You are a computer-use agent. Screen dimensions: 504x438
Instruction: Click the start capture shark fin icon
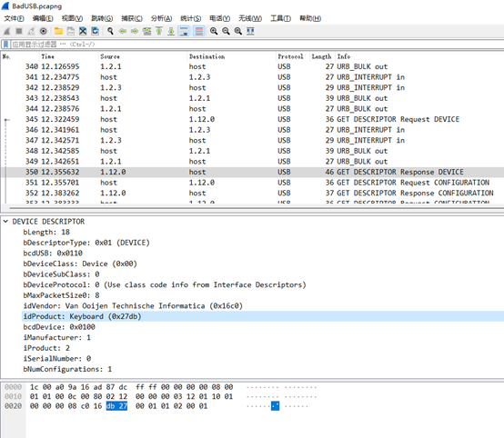click(x=6, y=31)
